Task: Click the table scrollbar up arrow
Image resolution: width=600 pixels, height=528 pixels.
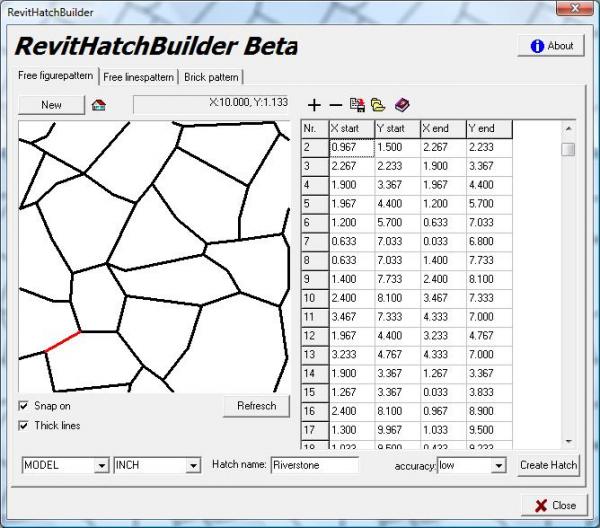Action: pyautogui.click(x=568, y=129)
